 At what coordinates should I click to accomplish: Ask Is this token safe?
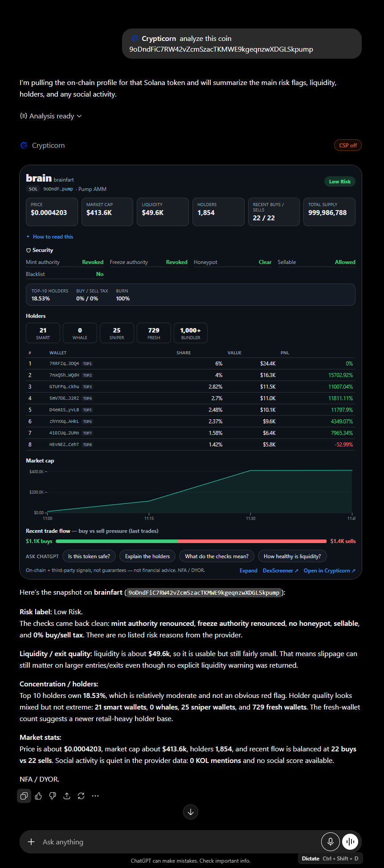(x=89, y=556)
